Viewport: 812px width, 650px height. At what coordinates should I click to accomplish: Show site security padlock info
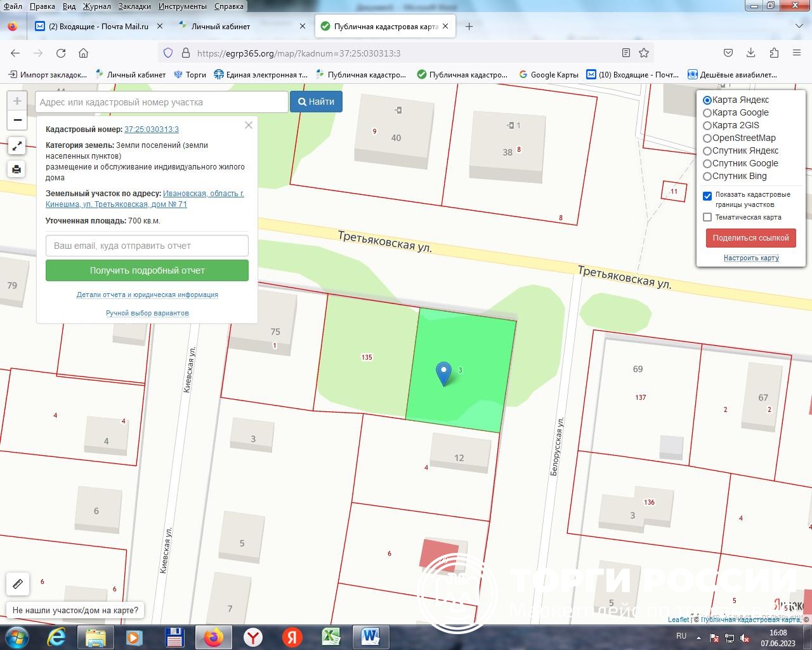click(186, 53)
